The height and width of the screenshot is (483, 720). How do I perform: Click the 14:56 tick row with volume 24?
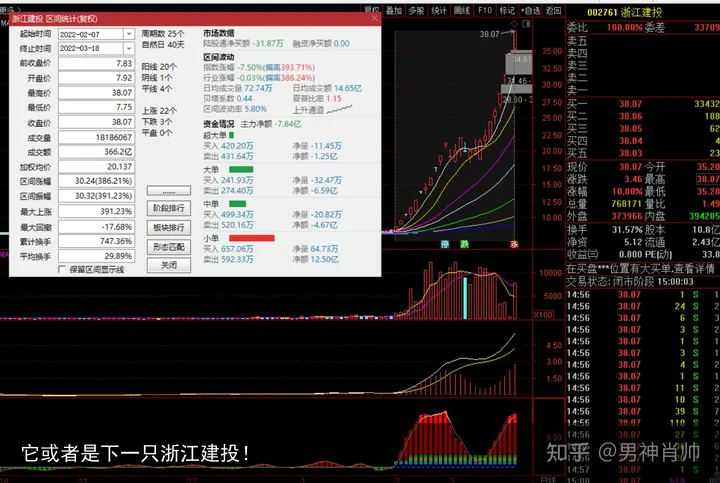pos(643,306)
